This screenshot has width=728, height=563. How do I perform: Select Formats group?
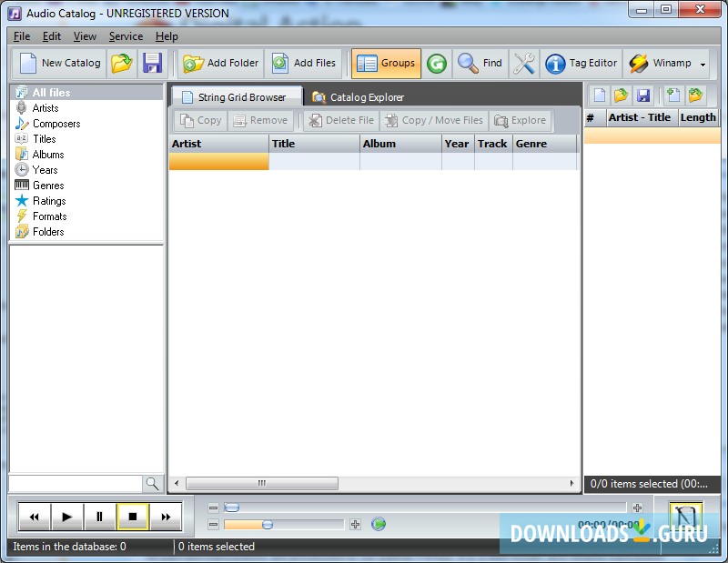pyautogui.click(x=50, y=216)
